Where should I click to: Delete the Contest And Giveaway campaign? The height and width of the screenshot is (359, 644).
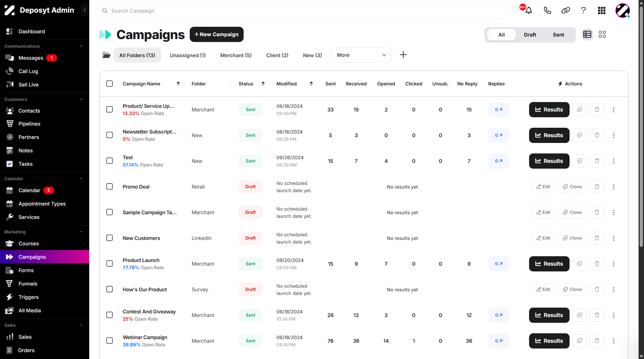click(597, 315)
